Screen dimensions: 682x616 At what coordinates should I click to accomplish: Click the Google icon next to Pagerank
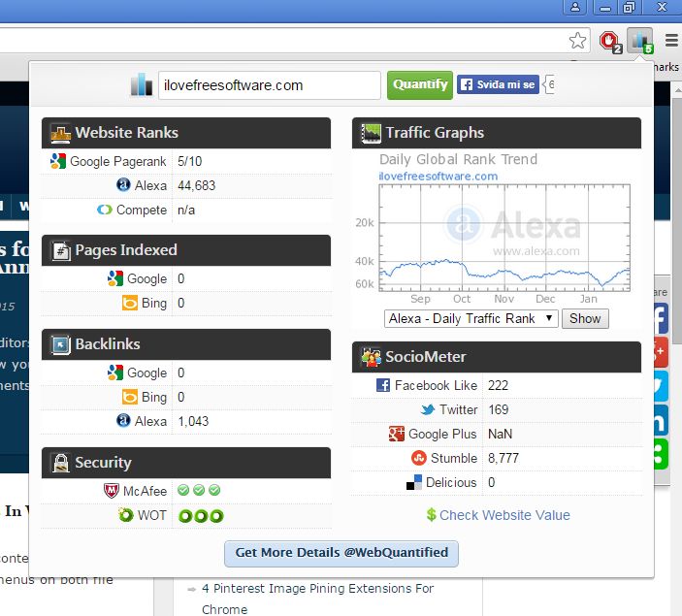coord(58,161)
